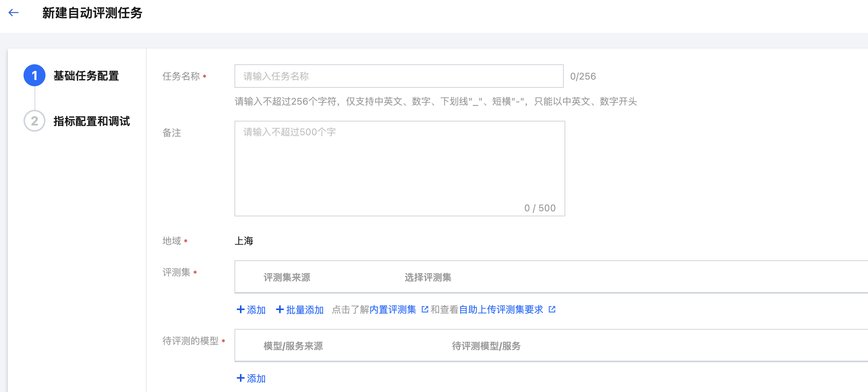Click the plus icon under the 评测集 table
This screenshot has height=392, width=868.
[x=241, y=310]
